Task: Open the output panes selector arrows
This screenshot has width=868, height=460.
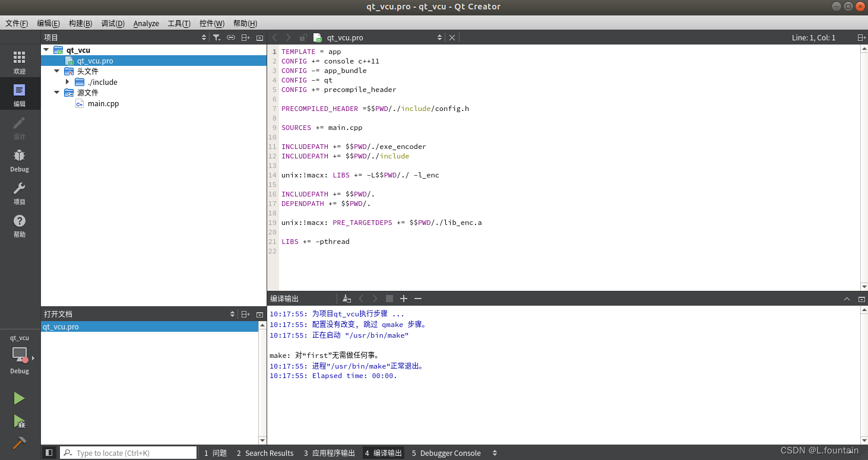Action: [495, 453]
